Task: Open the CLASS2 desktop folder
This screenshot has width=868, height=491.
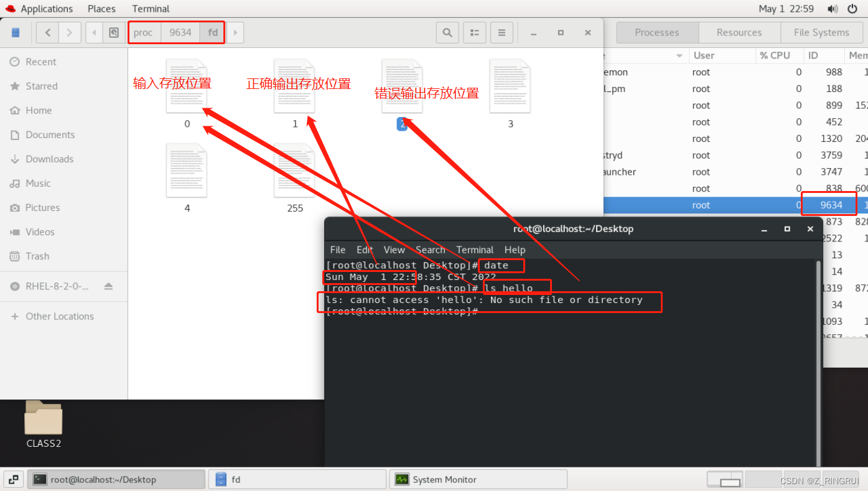Action: pyautogui.click(x=44, y=424)
